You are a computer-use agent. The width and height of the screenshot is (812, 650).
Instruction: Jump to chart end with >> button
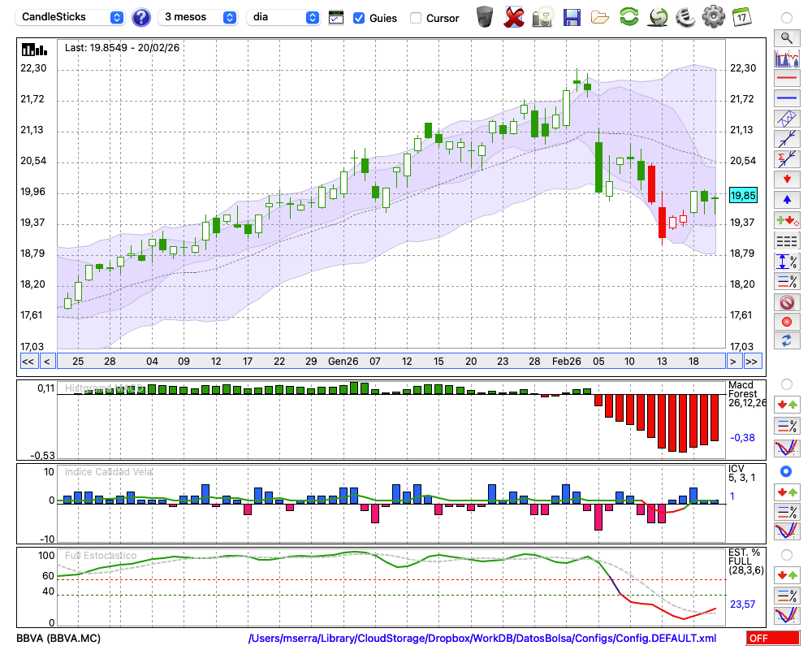pos(753,362)
